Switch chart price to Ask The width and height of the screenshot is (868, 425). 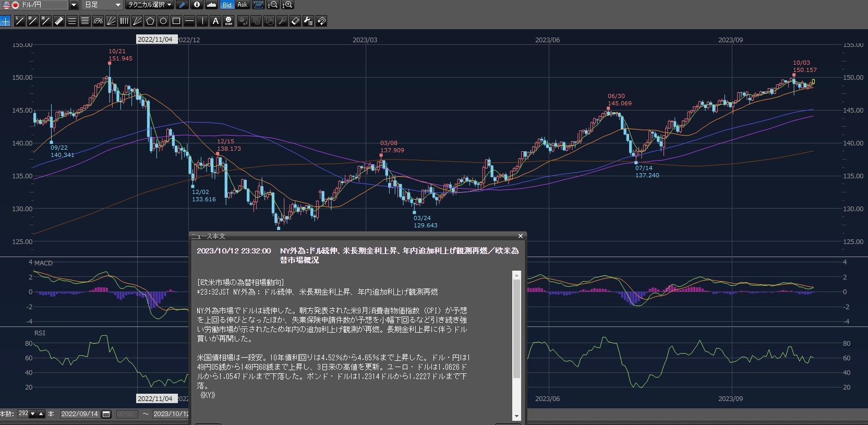tap(243, 5)
